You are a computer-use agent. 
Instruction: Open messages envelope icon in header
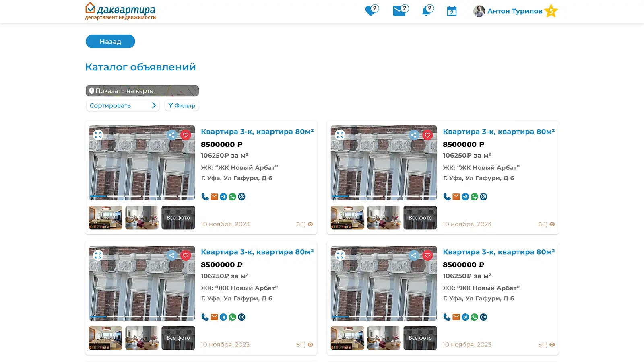point(399,11)
